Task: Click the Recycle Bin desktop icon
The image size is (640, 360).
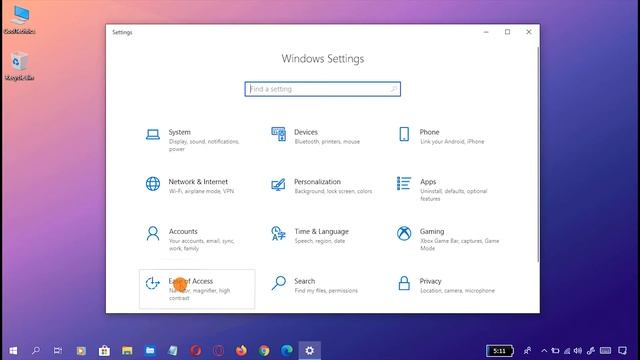Action: click(19, 66)
